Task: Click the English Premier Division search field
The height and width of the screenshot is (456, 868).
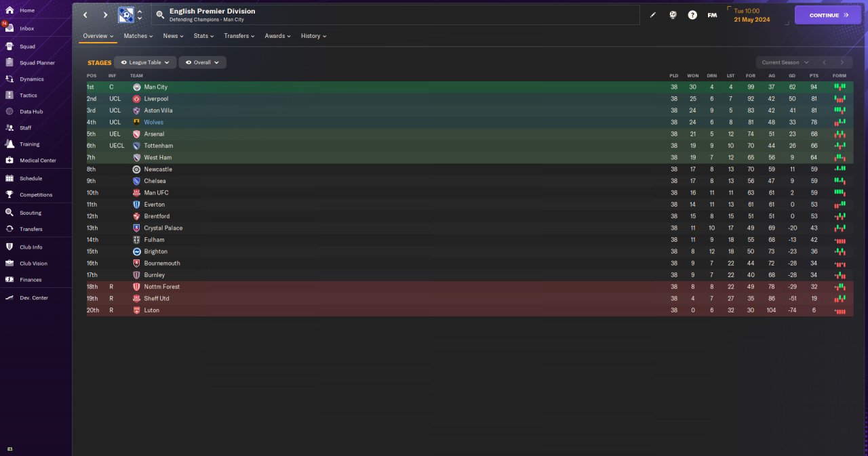Action: tap(395, 15)
